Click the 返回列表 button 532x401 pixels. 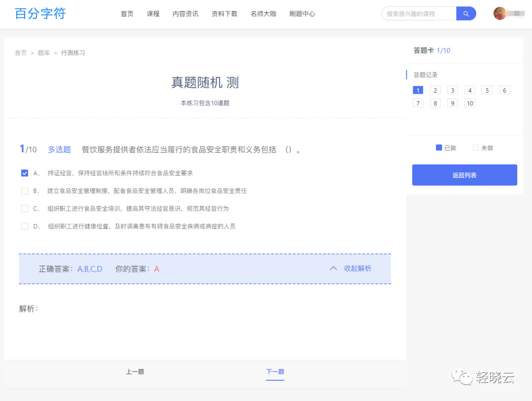coord(465,175)
